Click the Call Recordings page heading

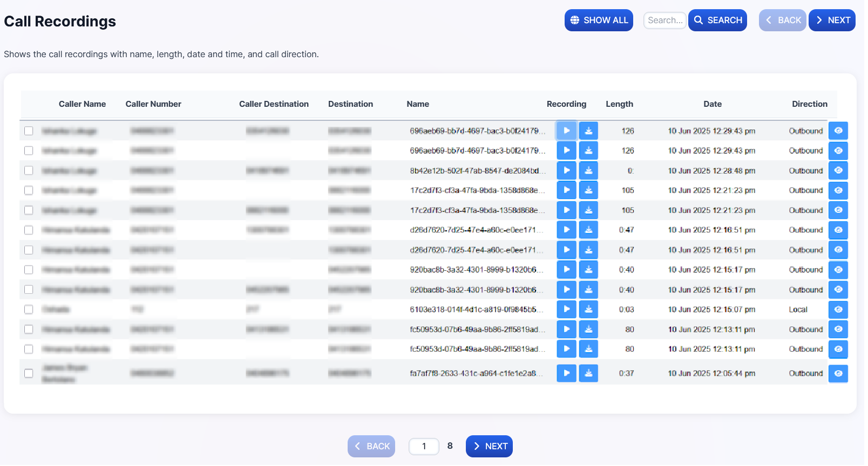coord(60,21)
